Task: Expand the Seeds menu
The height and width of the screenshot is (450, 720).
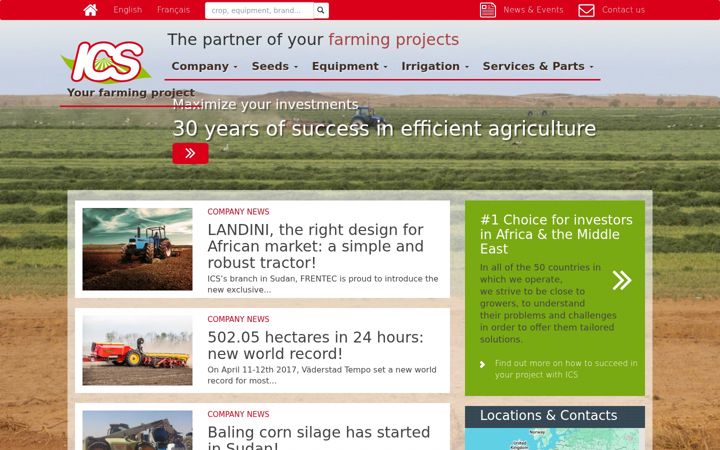Action: point(275,66)
